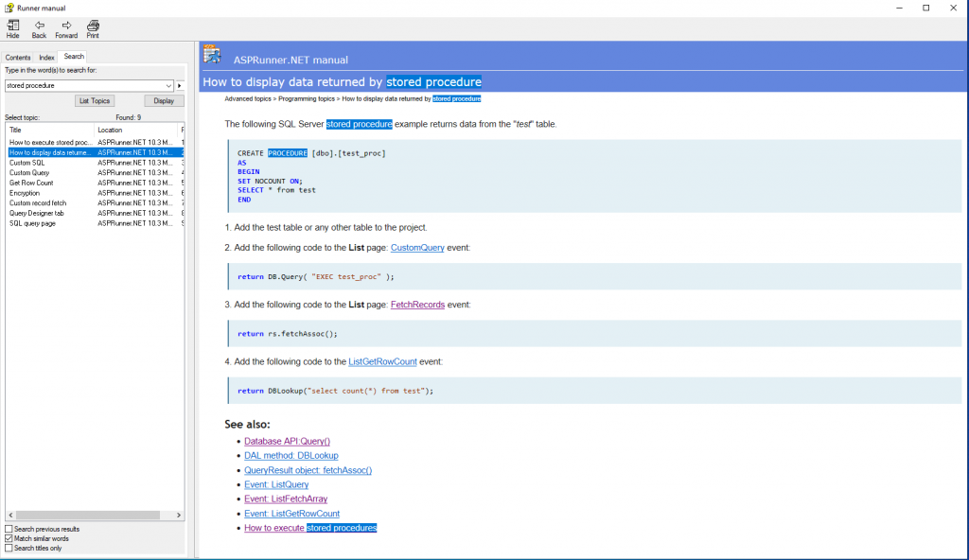Enable 'Search previous results' checkbox
The image size is (969, 560).
[9, 529]
